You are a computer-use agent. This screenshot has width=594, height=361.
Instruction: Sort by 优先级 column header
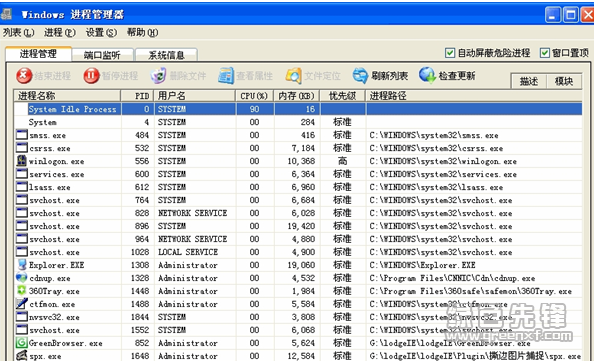(342, 96)
